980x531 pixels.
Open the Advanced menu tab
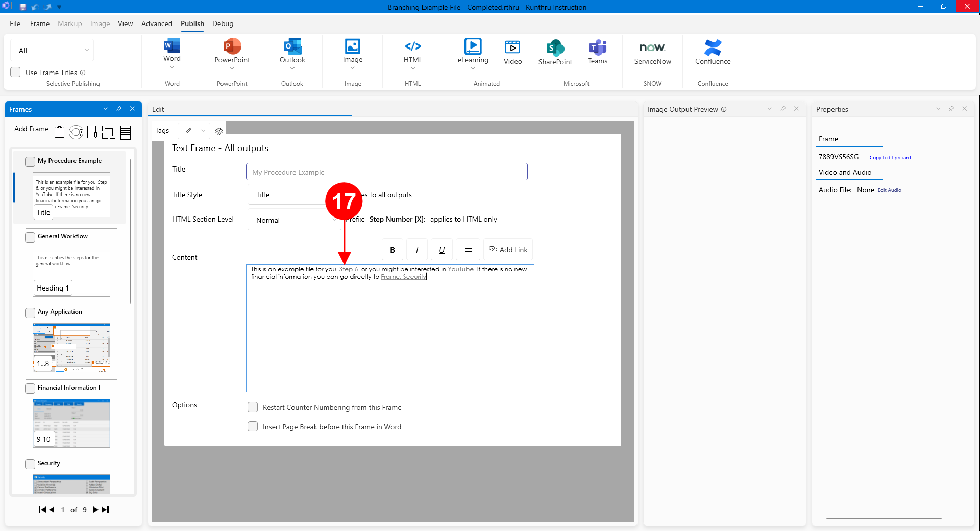point(157,23)
